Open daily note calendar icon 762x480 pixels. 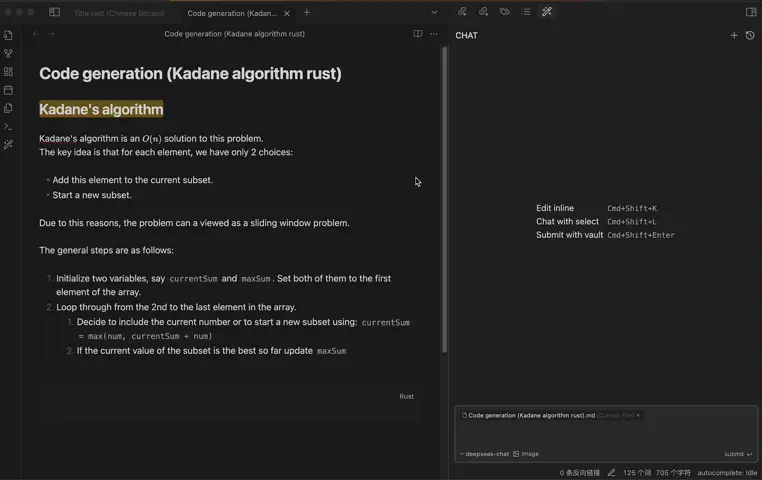coord(8,90)
